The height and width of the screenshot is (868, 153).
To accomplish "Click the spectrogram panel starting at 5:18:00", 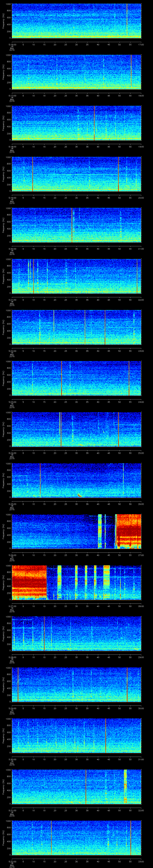I will (x=76, y=123).
